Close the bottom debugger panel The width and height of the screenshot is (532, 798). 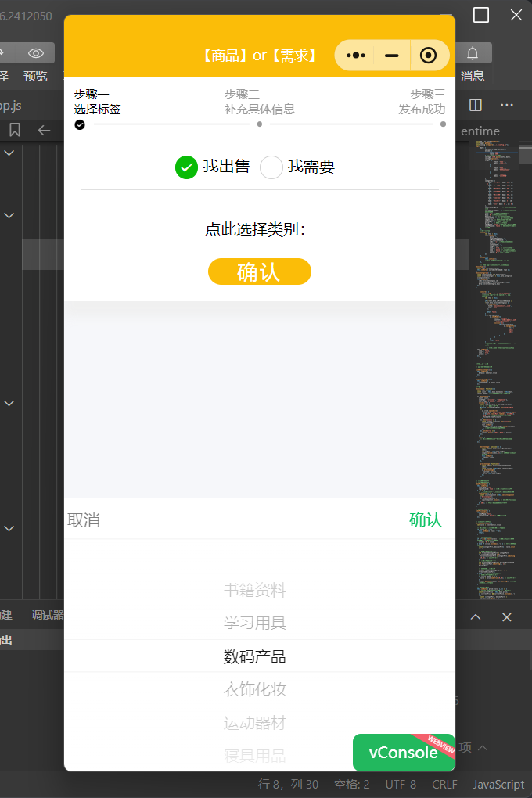(x=506, y=616)
